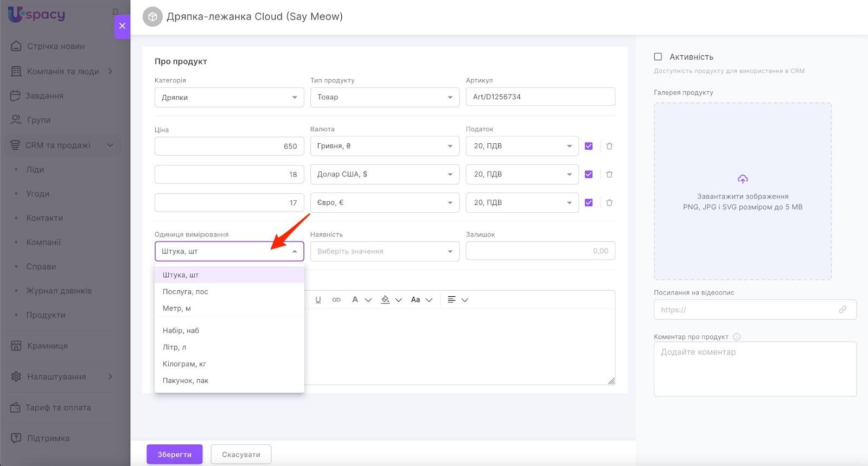
Task: Open the text highlight fill color tool
Action: point(385,299)
